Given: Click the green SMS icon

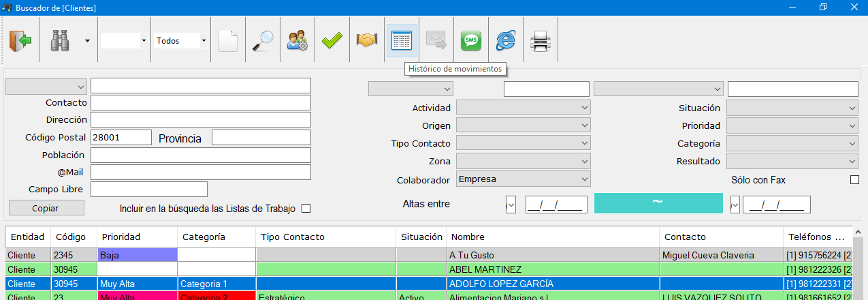Looking at the screenshot, I should [x=470, y=41].
